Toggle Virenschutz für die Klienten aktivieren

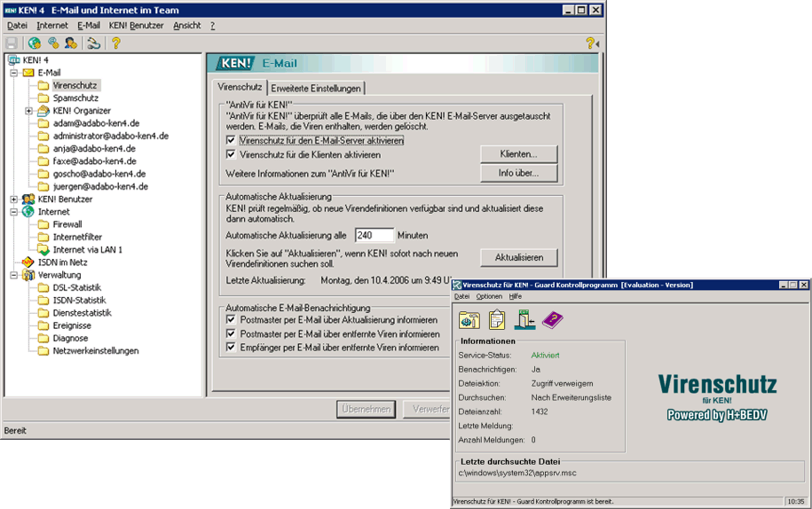coord(231,154)
